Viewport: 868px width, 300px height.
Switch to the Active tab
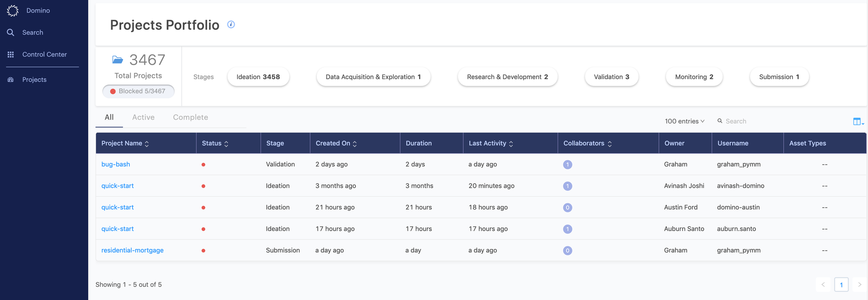pos(143,117)
